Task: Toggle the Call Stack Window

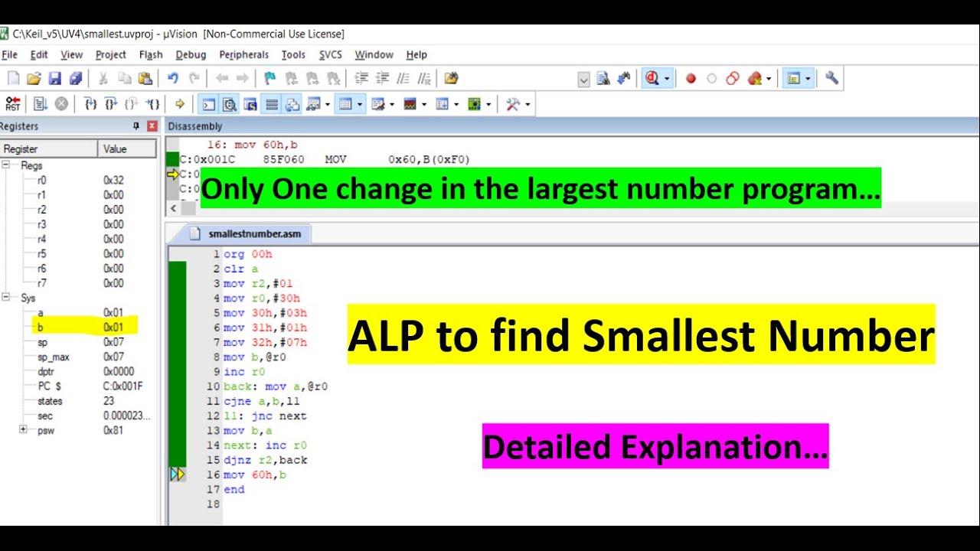Action: click(292, 104)
